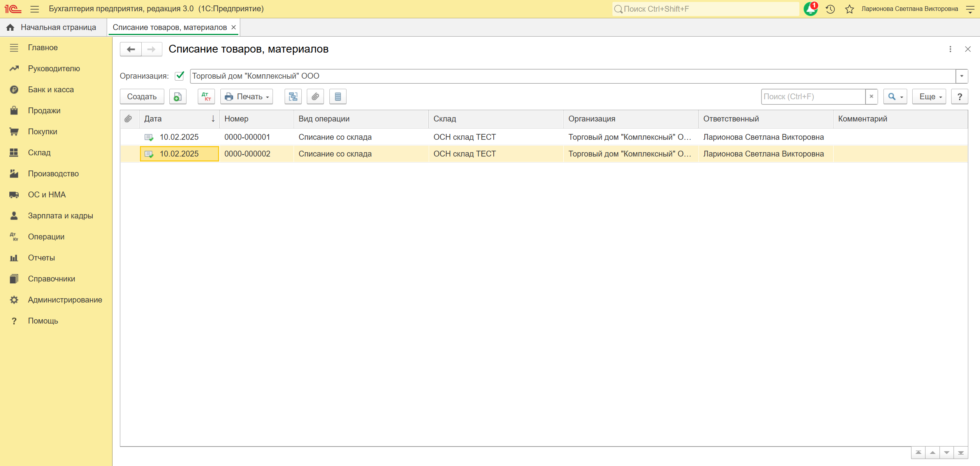The width and height of the screenshot is (980, 466).
Task: Show Дт/Кт postings of the document
Action: coord(206,97)
